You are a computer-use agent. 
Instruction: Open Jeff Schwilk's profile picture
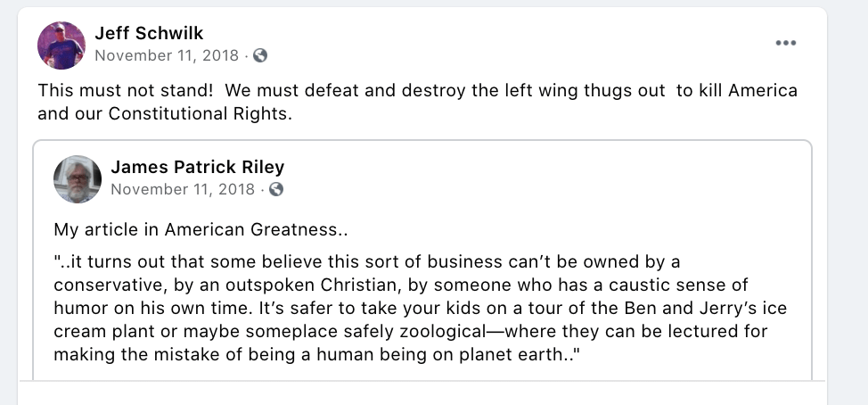(x=61, y=44)
